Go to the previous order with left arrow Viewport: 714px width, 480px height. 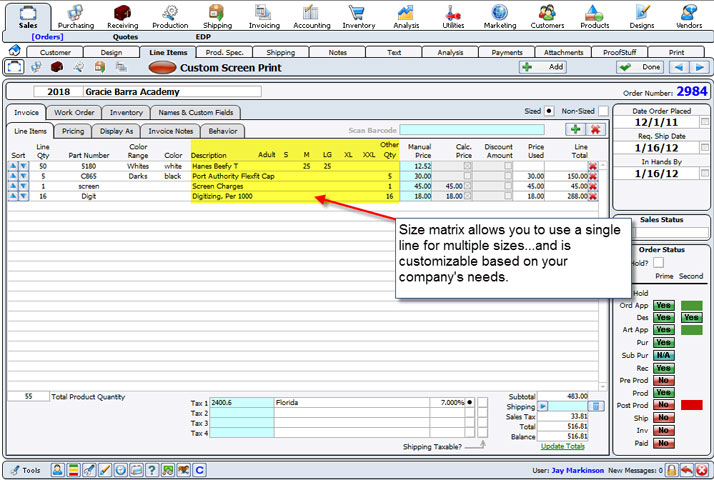678,67
